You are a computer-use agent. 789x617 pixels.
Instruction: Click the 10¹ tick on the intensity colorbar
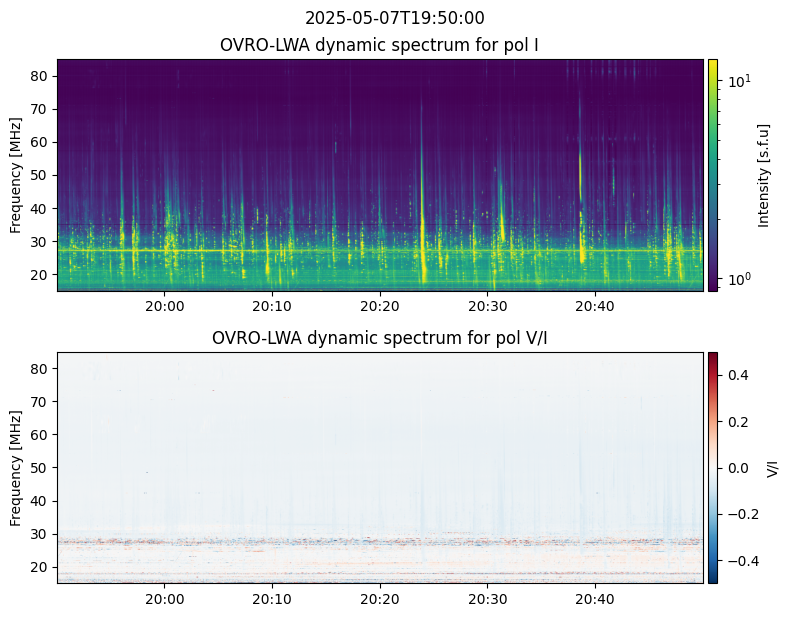coord(737,80)
